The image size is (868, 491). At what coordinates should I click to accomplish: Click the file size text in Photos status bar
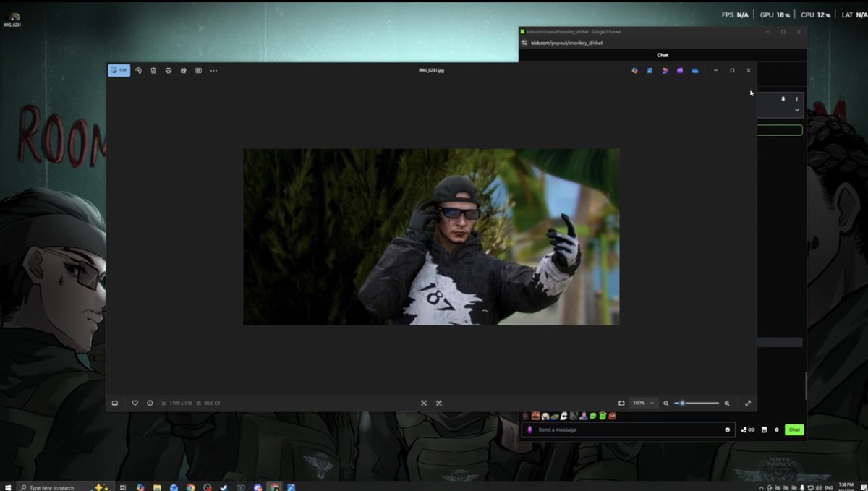pos(213,403)
